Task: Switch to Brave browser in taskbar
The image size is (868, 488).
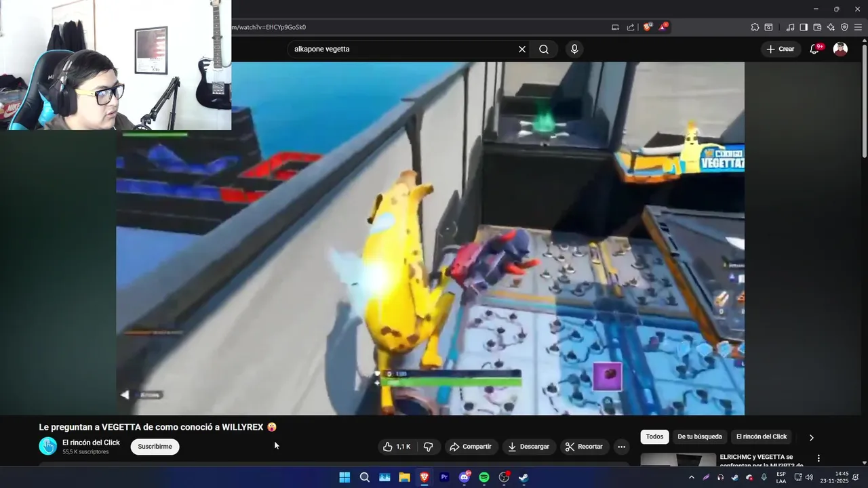Action: [424, 477]
